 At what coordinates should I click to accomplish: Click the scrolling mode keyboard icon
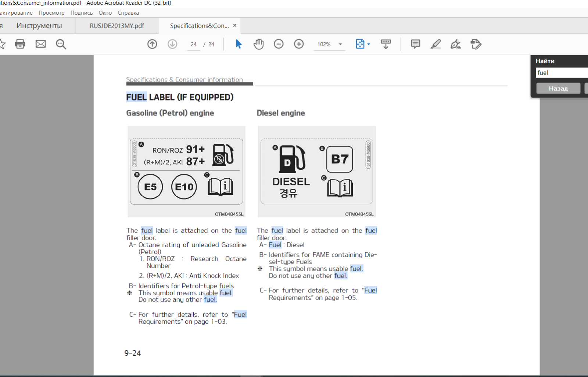(x=386, y=44)
